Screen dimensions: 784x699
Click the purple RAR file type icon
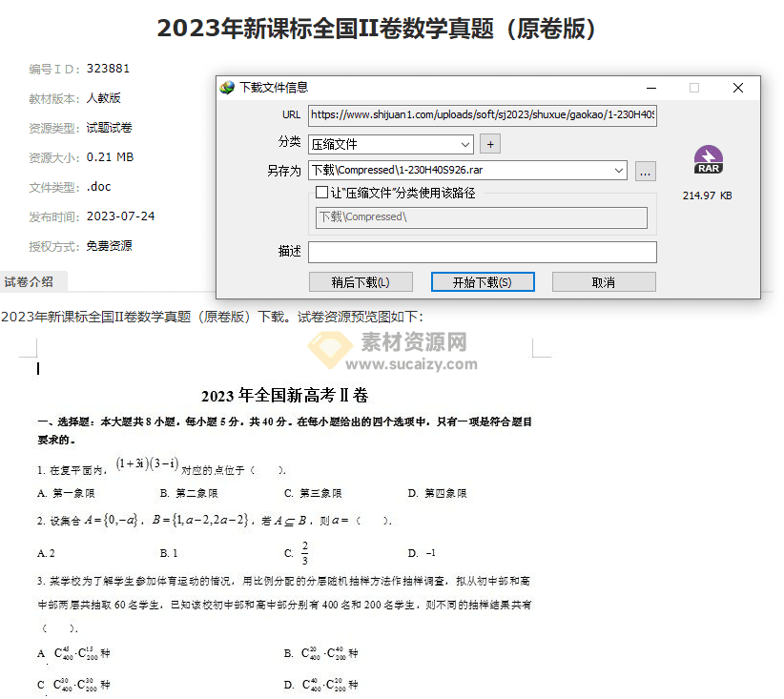click(708, 157)
